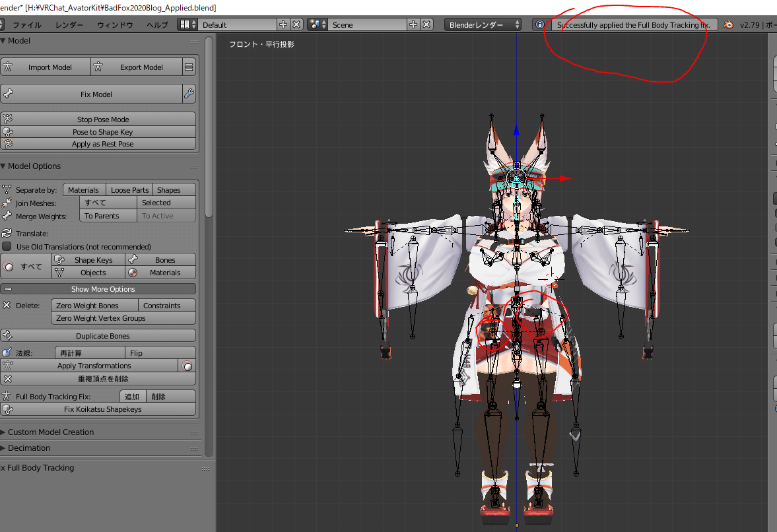This screenshot has width=777, height=532.
Task: Click the Blender logo icon
Action: (x=728, y=25)
